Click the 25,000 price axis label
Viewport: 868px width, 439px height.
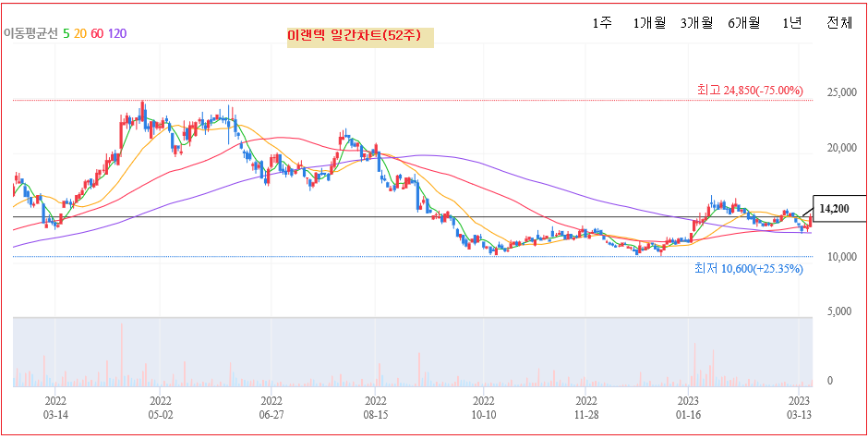(841, 92)
